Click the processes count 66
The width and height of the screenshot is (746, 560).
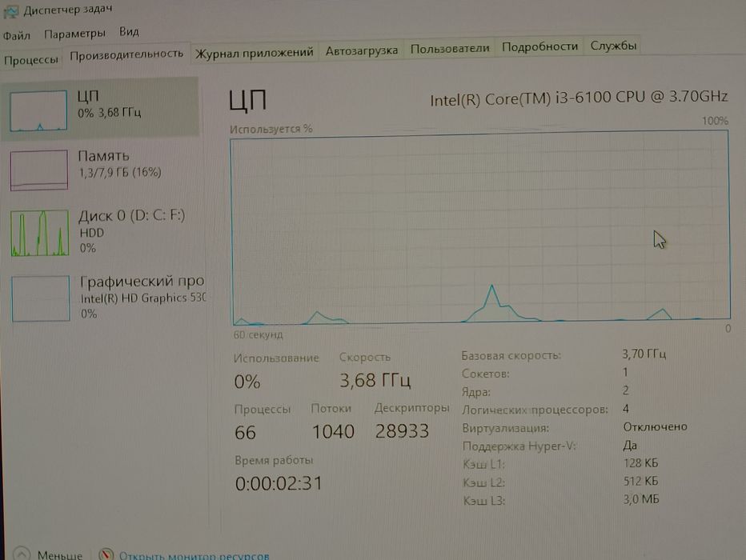[246, 433]
